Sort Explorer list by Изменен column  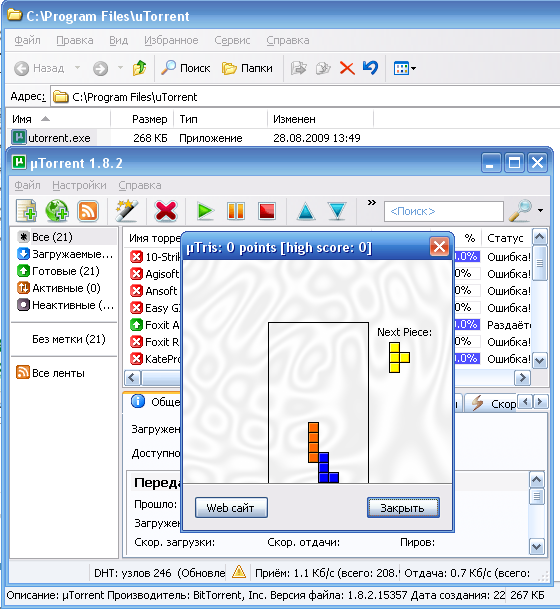[x=321, y=119]
